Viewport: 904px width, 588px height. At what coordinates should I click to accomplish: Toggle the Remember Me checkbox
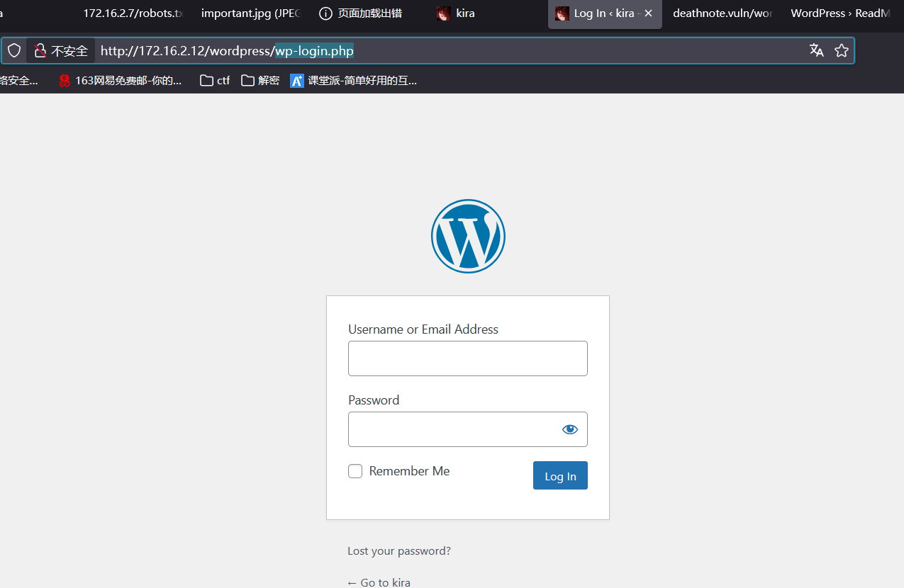(x=355, y=471)
